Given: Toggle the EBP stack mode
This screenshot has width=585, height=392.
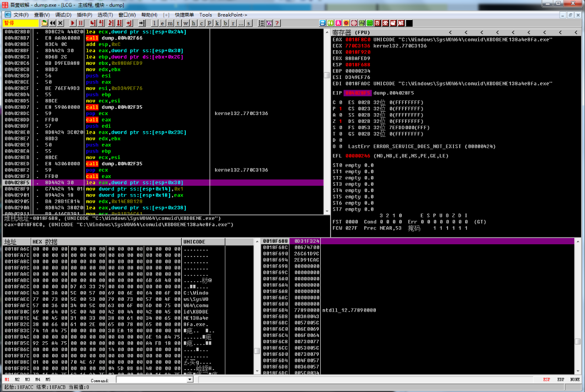Looking at the screenshot, I should tap(562, 379).
